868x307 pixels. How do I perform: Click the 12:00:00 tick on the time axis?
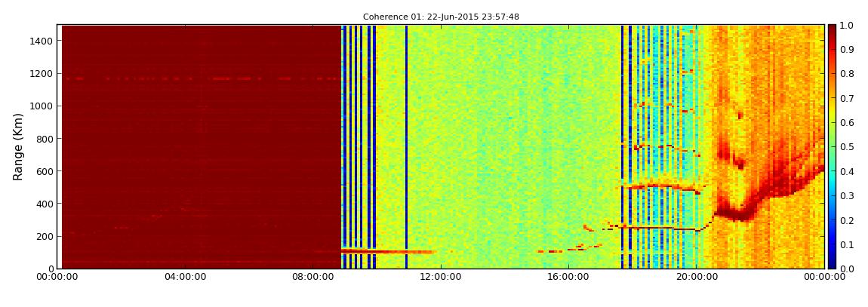click(440, 277)
